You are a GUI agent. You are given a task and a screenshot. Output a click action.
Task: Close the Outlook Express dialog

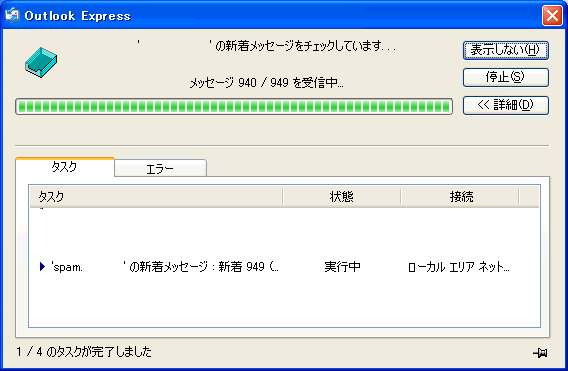click(x=552, y=16)
